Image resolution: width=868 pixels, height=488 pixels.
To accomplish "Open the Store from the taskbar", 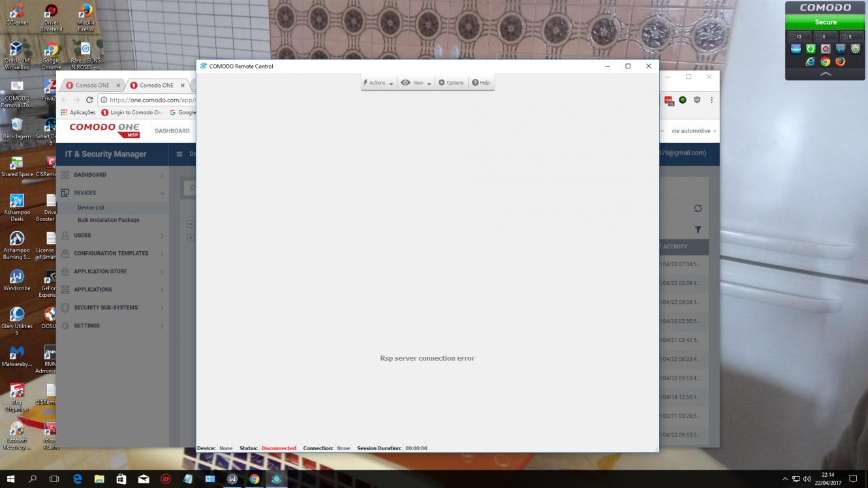I will (121, 479).
